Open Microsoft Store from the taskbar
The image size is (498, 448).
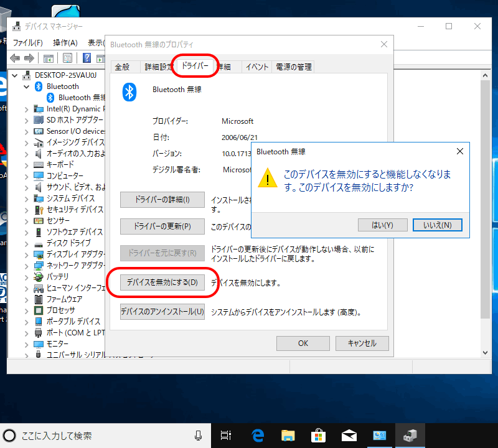pyautogui.click(x=317, y=436)
